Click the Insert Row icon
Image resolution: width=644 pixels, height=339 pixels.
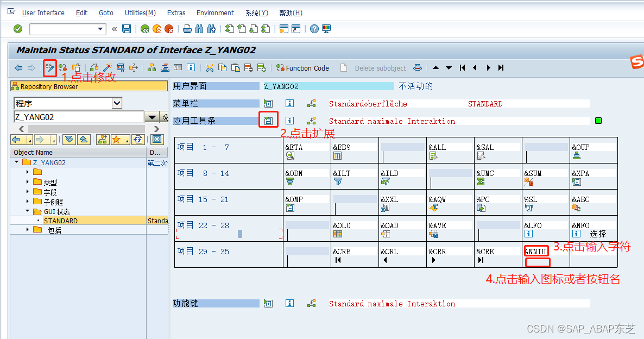pyautogui.click(x=262, y=68)
